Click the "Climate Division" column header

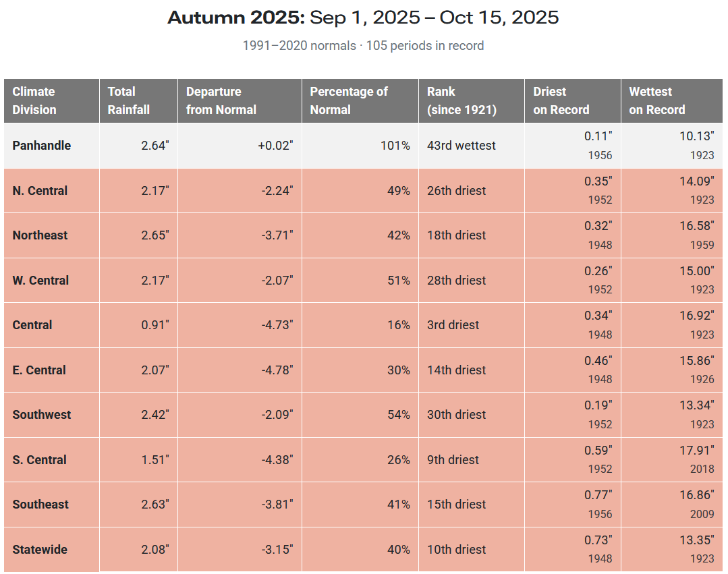pos(34,101)
